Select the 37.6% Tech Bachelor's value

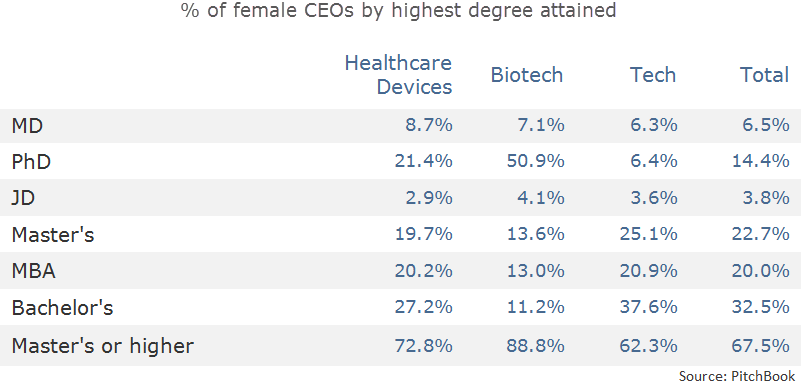tap(648, 308)
